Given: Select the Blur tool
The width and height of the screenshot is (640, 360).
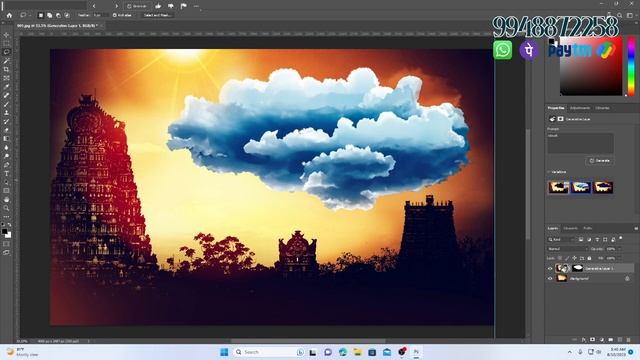Looking at the screenshot, I should click(6, 147).
